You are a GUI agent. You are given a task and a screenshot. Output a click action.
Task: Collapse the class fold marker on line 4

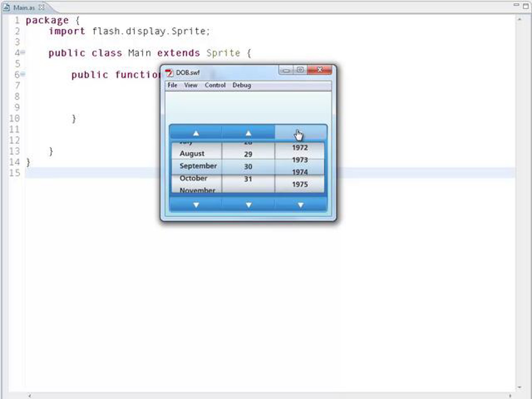(23, 52)
